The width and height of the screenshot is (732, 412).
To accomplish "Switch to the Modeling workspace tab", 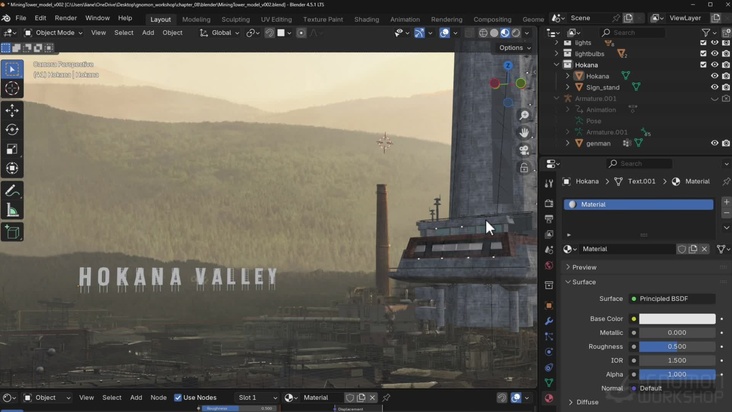I will click(196, 19).
